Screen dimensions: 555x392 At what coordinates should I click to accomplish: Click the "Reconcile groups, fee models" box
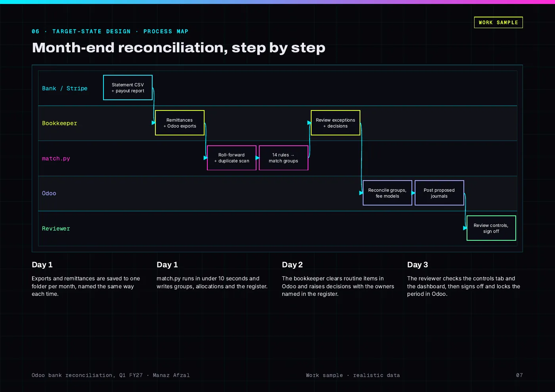tap(387, 193)
